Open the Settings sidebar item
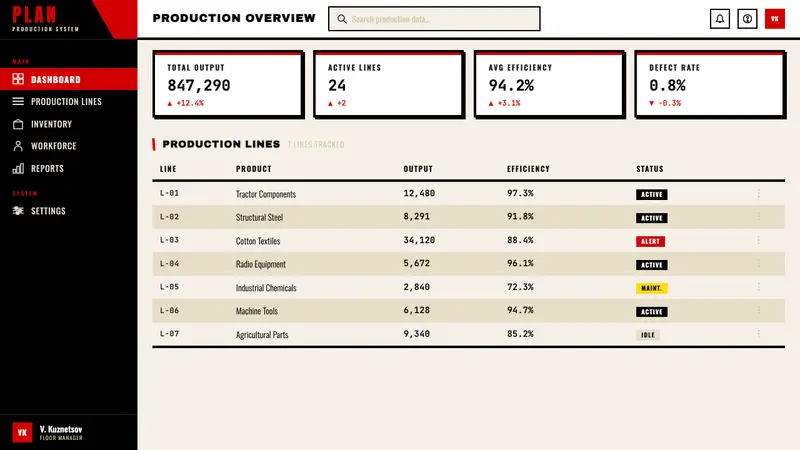The width and height of the screenshot is (800, 450). click(68, 211)
